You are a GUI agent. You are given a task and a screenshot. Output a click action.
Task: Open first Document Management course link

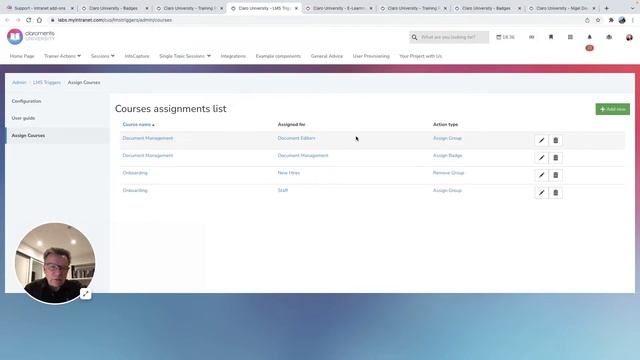(148, 138)
